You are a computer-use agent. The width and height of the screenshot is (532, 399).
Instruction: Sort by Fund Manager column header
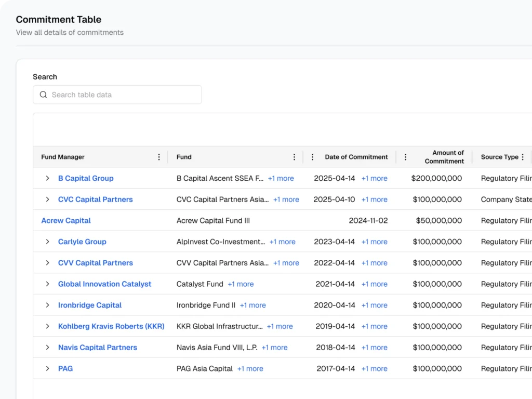63,157
